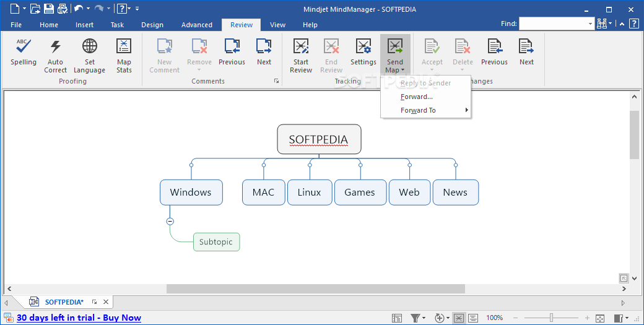Screen dimensions: 644x325
Task: Open Help dropdown arrow
Action: [129, 9]
